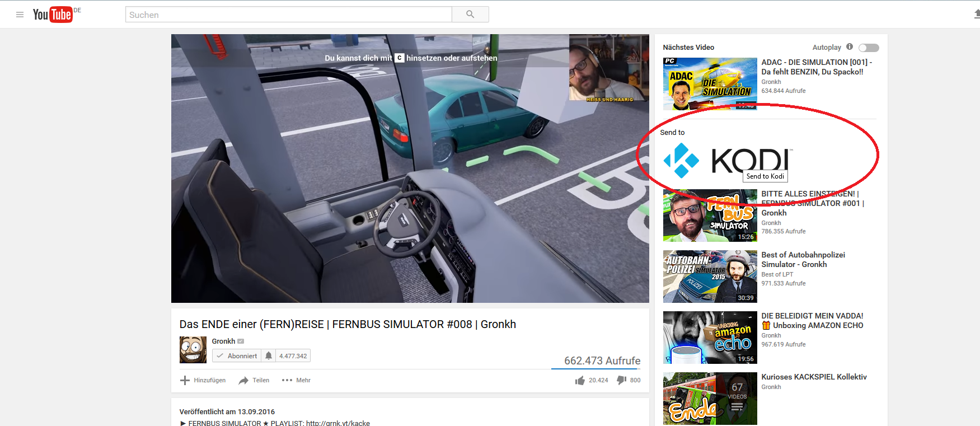The height and width of the screenshot is (426, 980).
Task: Click the Abonniert subscribe button
Action: pos(237,355)
